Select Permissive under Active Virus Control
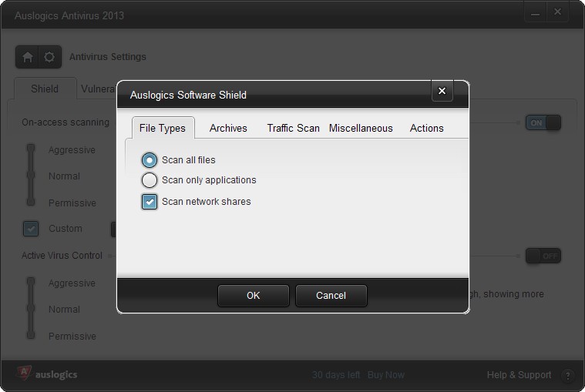Viewport: 585px width, 392px height. tap(72, 337)
